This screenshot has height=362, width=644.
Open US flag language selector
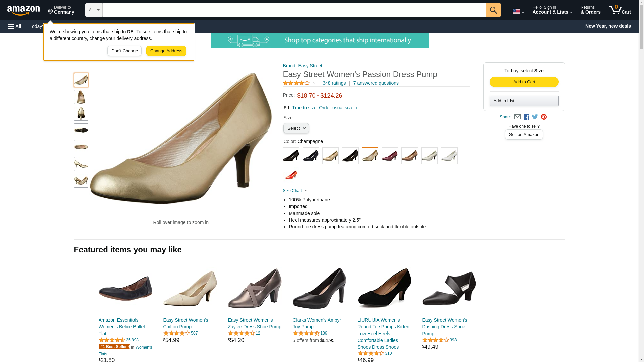click(x=518, y=11)
